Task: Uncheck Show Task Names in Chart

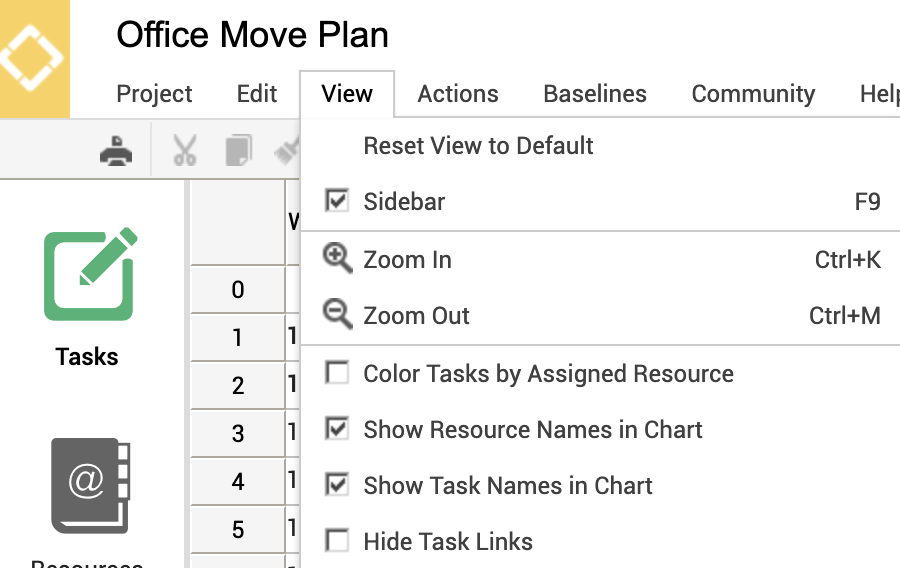Action: click(x=338, y=485)
